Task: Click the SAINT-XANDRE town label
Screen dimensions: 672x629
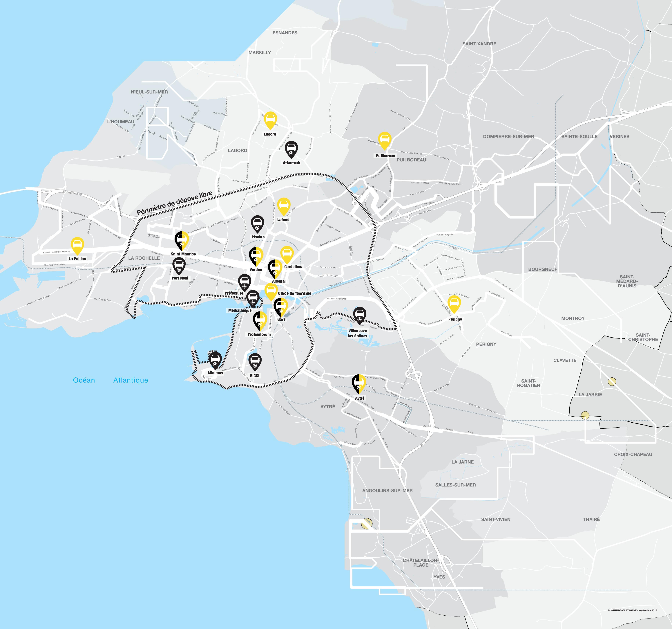Action: coord(479,44)
